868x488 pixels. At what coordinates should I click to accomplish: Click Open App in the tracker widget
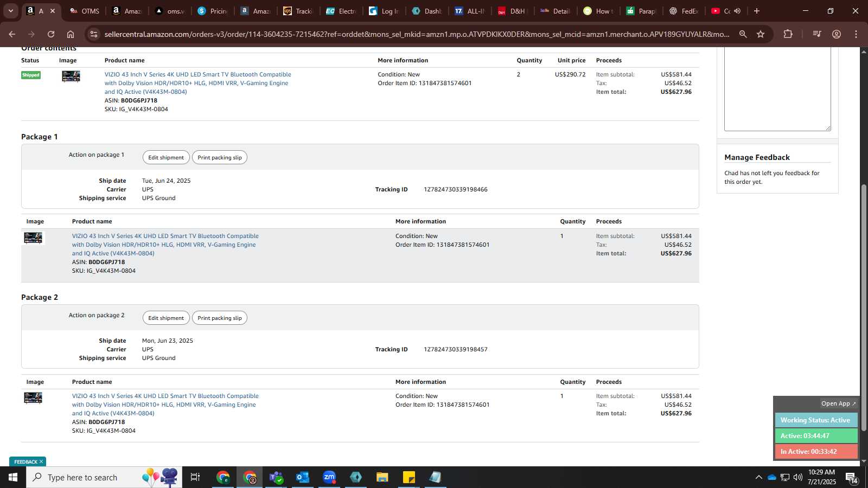(838, 403)
